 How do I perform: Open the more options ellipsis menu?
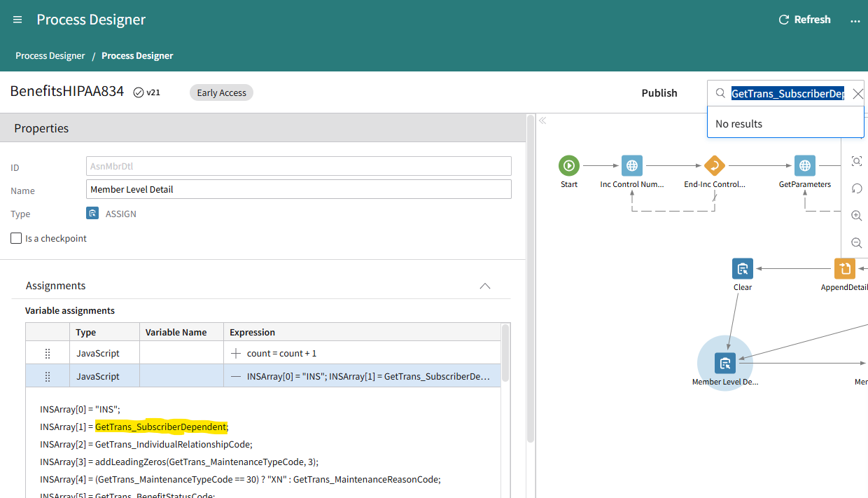[x=855, y=20]
